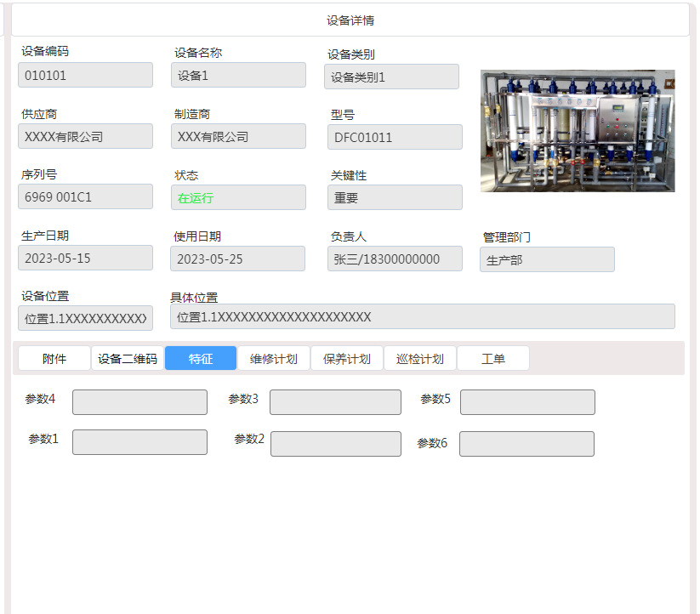
Task: Click the 关键性 field showing 重要
Action: pyautogui.click(x=396, y=197)
